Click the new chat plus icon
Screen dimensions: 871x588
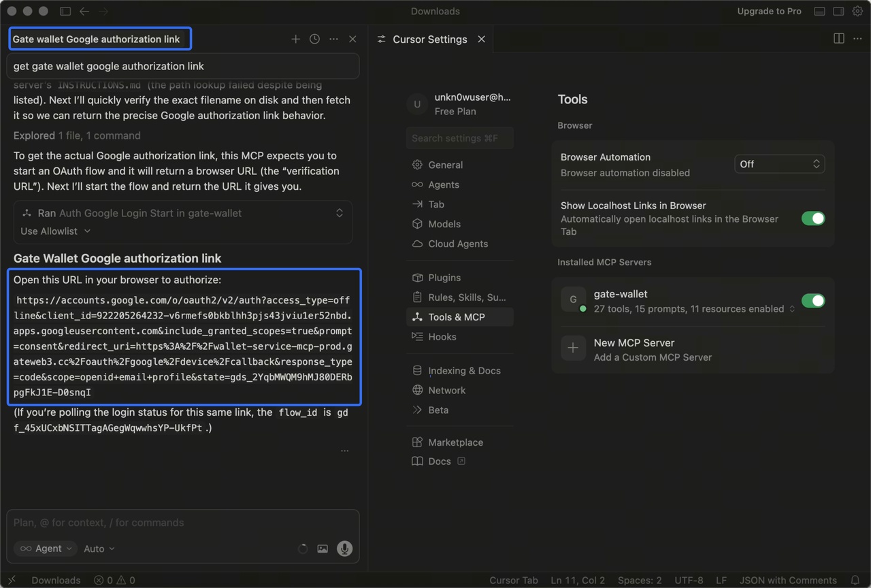pyautogui.click(x=295, y=39)
